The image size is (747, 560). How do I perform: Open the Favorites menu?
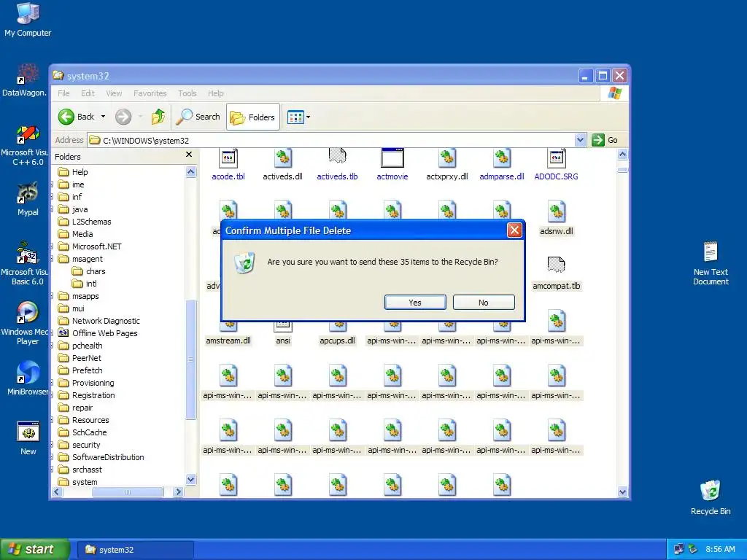pos(150,93)
